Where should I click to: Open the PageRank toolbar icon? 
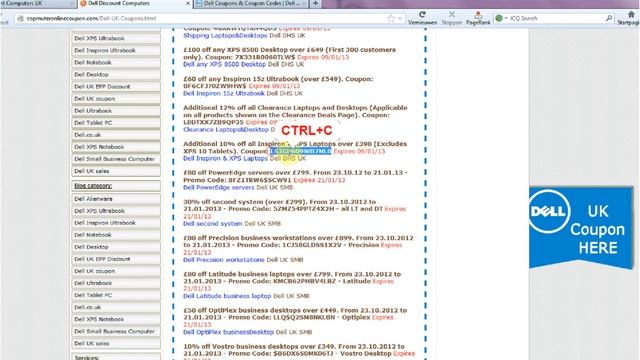(478, 18)
